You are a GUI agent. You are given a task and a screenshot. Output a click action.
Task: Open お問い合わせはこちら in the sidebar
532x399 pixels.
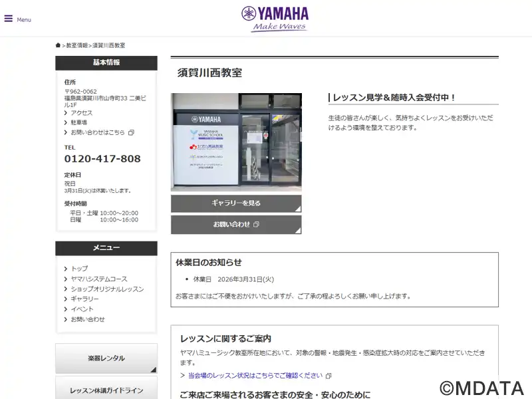click(x=98, y=132)
